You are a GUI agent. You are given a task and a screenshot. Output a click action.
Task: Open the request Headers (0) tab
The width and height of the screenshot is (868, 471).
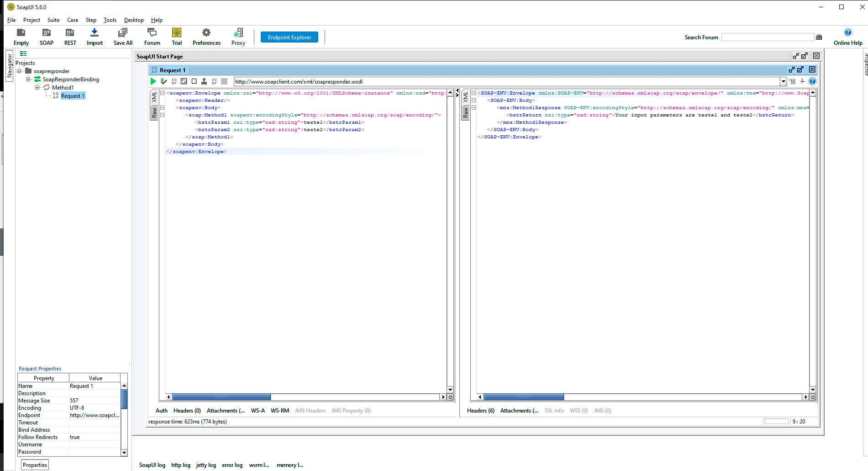coord(187,411)
